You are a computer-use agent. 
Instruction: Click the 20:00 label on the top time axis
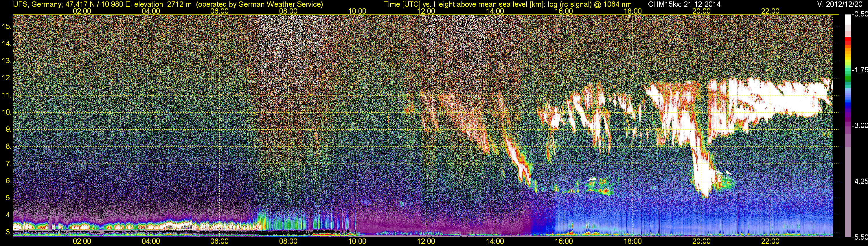(x=702, y=11)
